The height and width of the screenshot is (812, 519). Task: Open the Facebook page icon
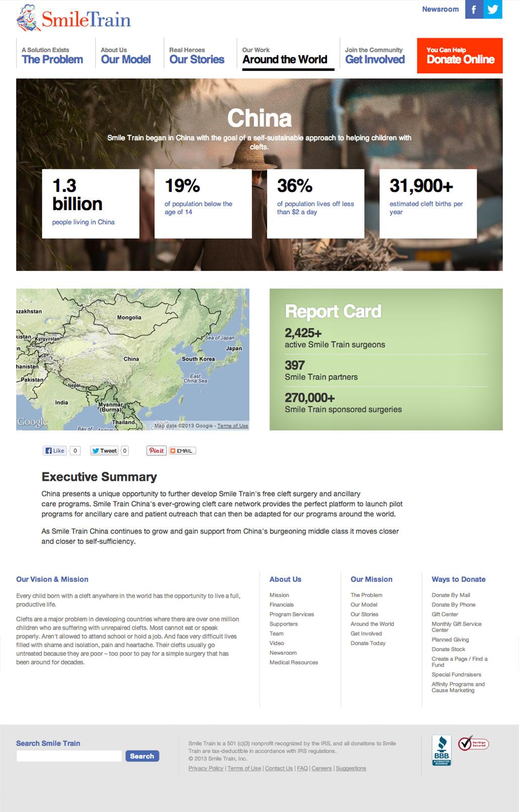(474, 9)
